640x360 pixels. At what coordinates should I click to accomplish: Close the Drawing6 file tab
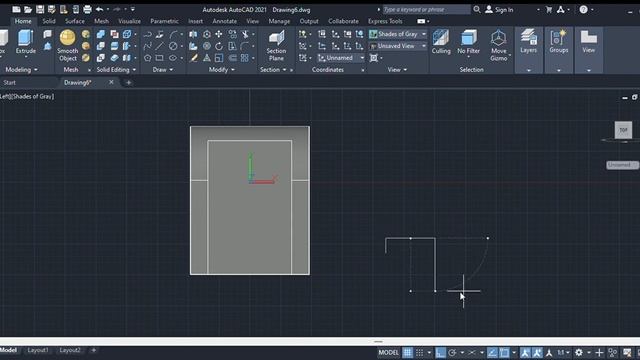pyautogui.click(x=111, y=82)
